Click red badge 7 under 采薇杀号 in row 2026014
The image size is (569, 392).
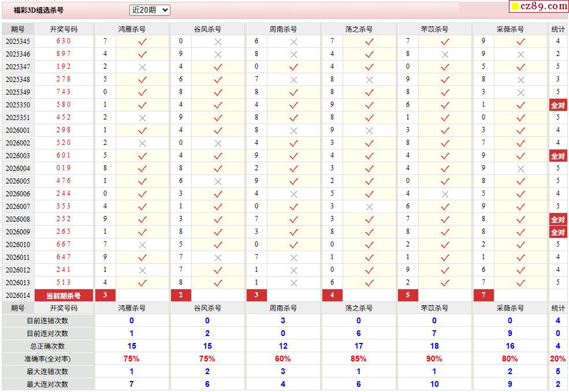484,295
